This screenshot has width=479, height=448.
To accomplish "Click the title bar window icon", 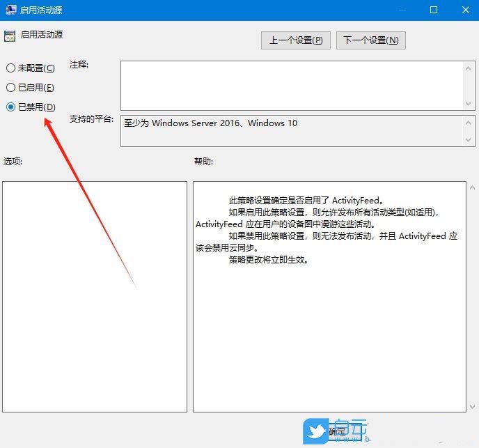I will point(10,10).
